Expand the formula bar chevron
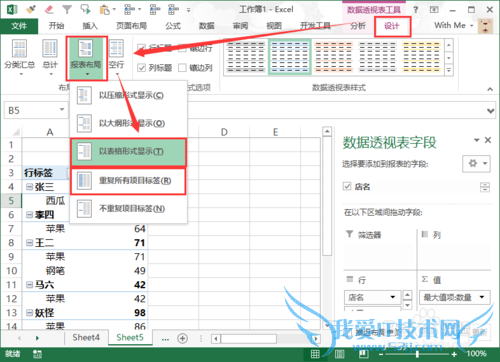 490,111
